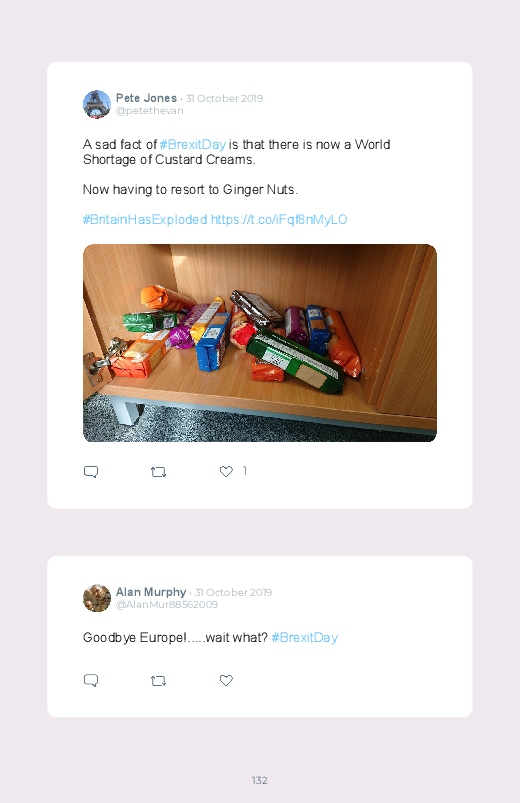
Task: Follow the https://t.co/iFqf8nMyLO link
Action: 279,220
